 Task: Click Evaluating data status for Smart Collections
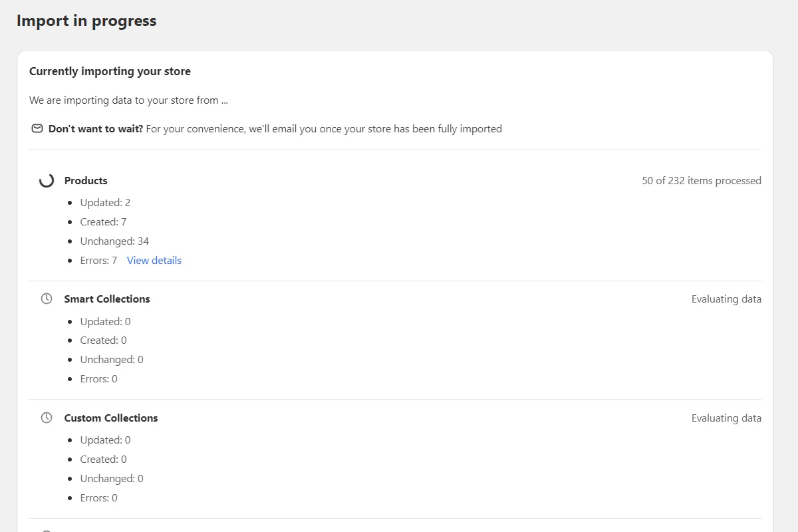coord(726,299)
